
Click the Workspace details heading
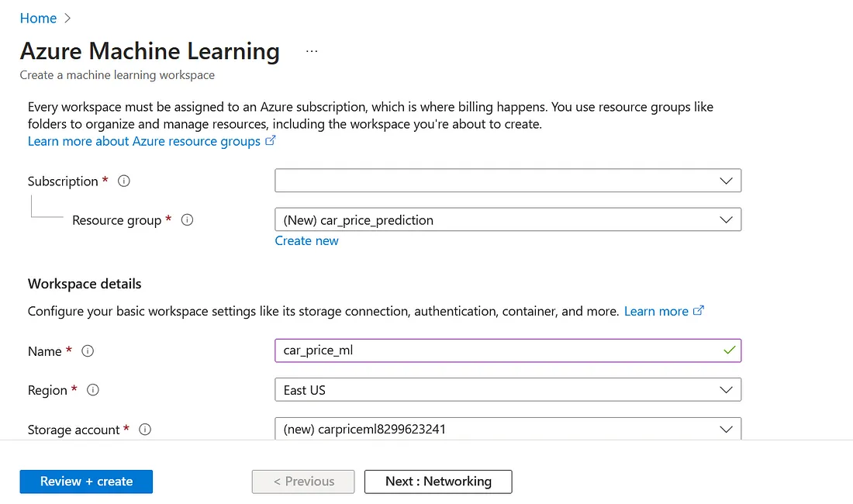click(85, 284)
